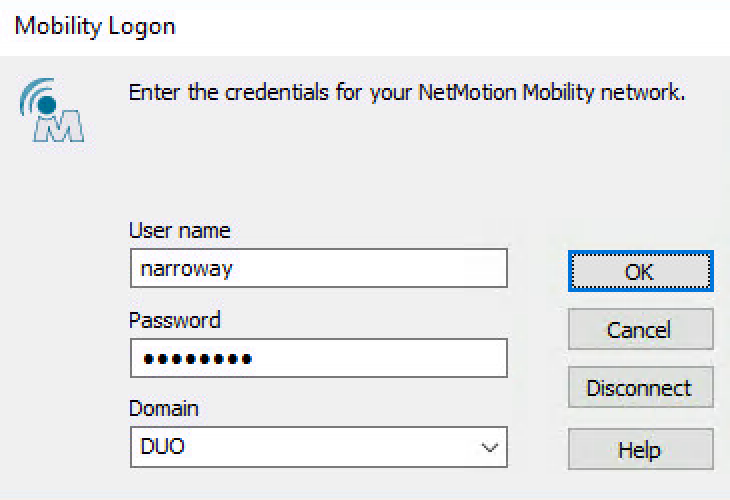Place cursor on the "narroway" text
The width and height of the screenshot is (730, 500).
(x=187, y=269)
